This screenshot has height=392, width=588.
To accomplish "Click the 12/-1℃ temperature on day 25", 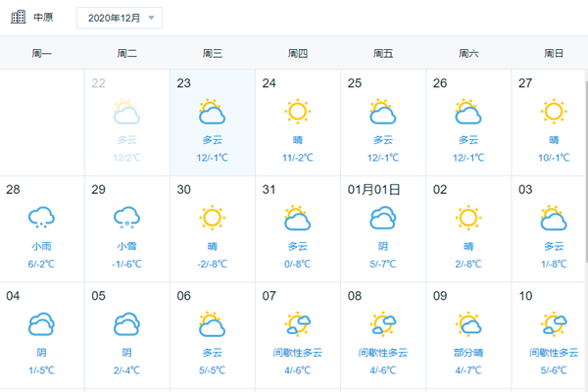I will pos(383,158).
